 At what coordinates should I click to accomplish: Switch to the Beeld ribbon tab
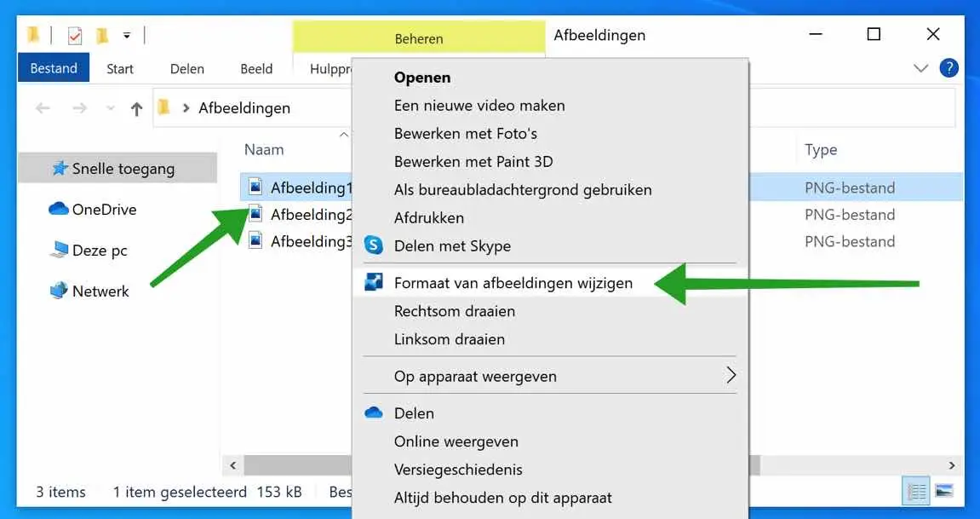pyautogui.click(x=256, y=69)
